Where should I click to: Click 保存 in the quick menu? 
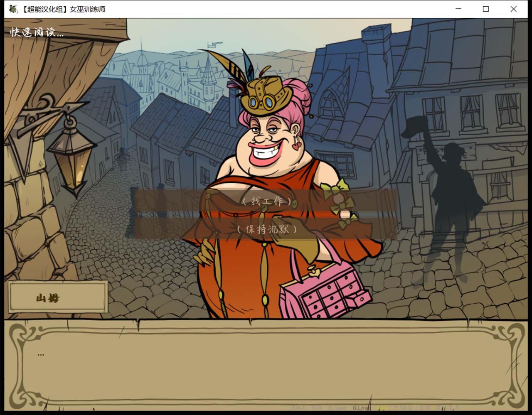(317, 408)
